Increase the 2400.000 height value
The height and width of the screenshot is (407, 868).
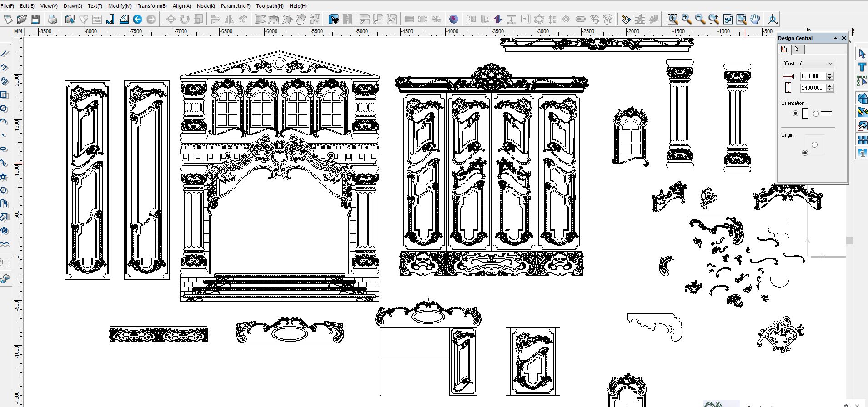point(830,86)
